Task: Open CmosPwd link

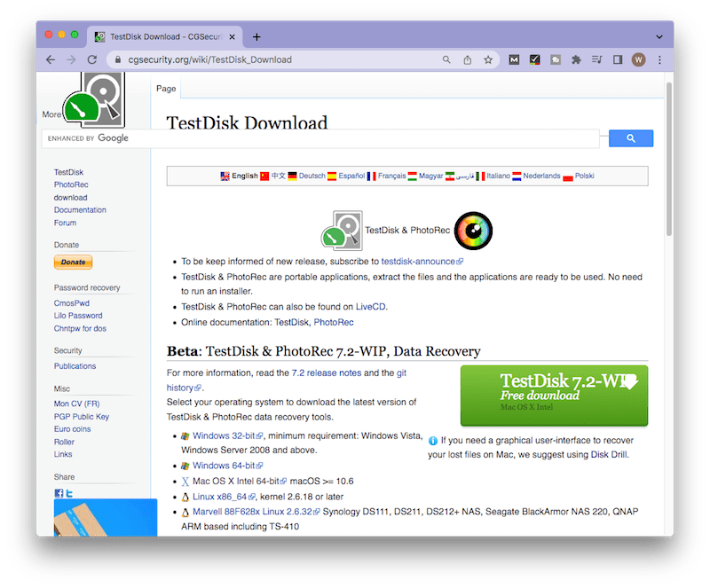Action: (x=72, y=303)
